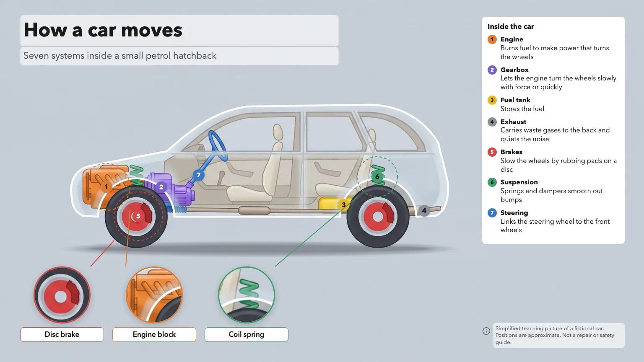Select the green number 6 marker above the rear wheel

coord(377,177)
